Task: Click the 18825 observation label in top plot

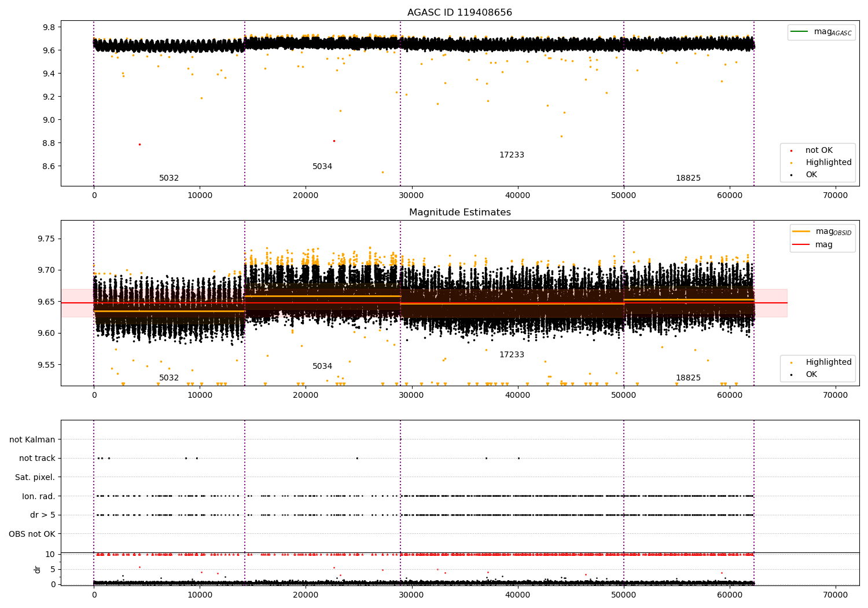Action: pos(688,178)
